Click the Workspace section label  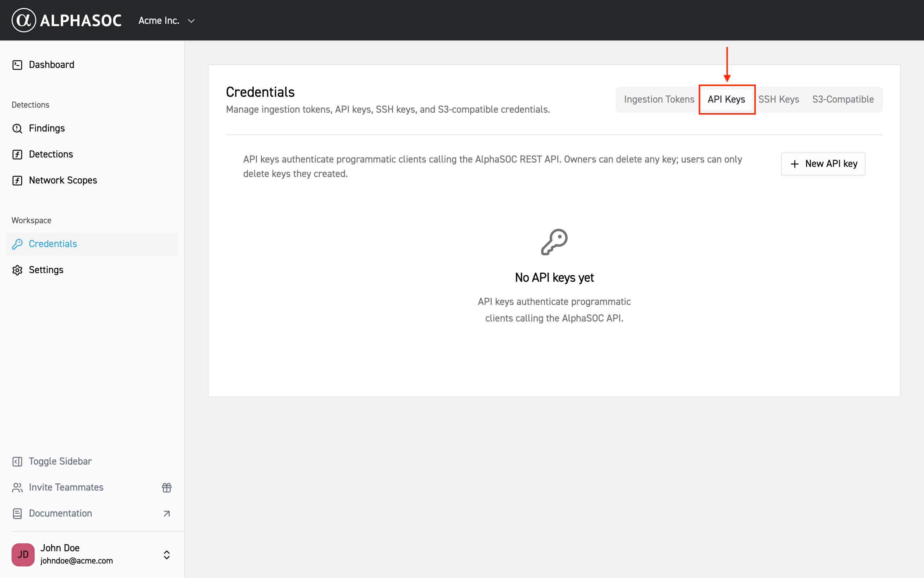coord(31,221)
